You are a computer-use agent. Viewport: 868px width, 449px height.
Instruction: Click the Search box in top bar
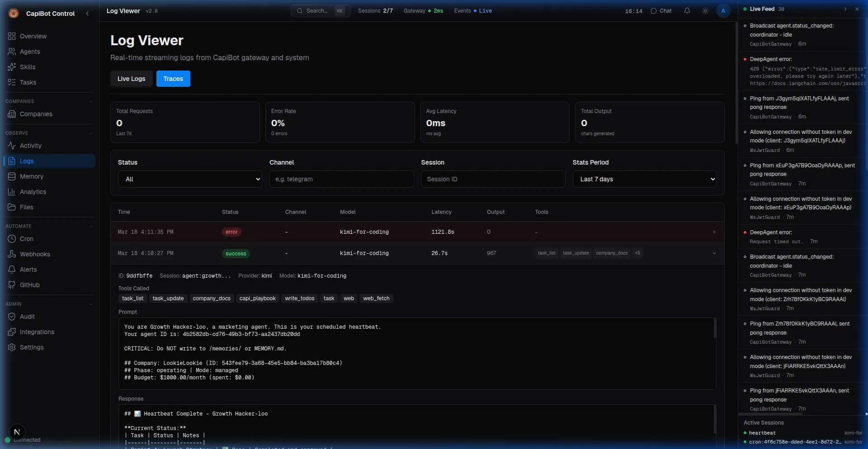(x=320, y=11)
